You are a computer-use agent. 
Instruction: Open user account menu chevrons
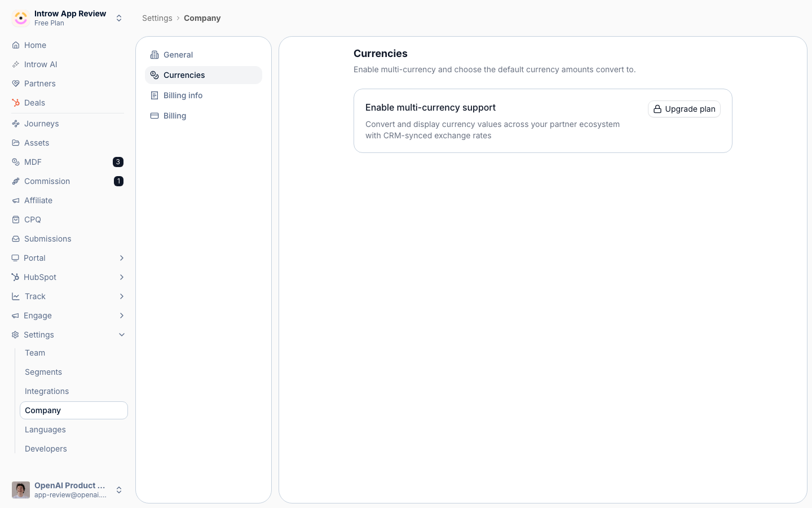pos(119,490)
